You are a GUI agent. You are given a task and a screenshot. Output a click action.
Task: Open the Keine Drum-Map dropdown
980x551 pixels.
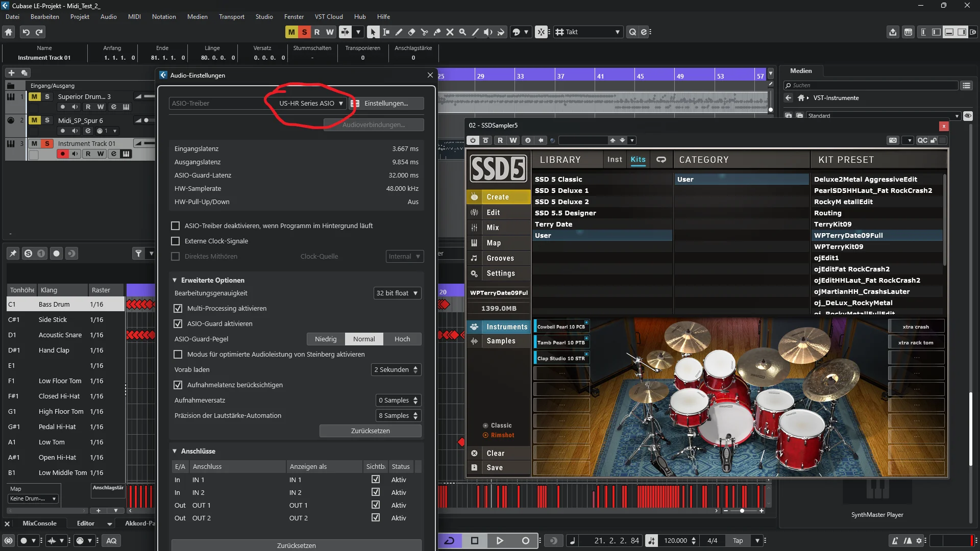(33, 498)
